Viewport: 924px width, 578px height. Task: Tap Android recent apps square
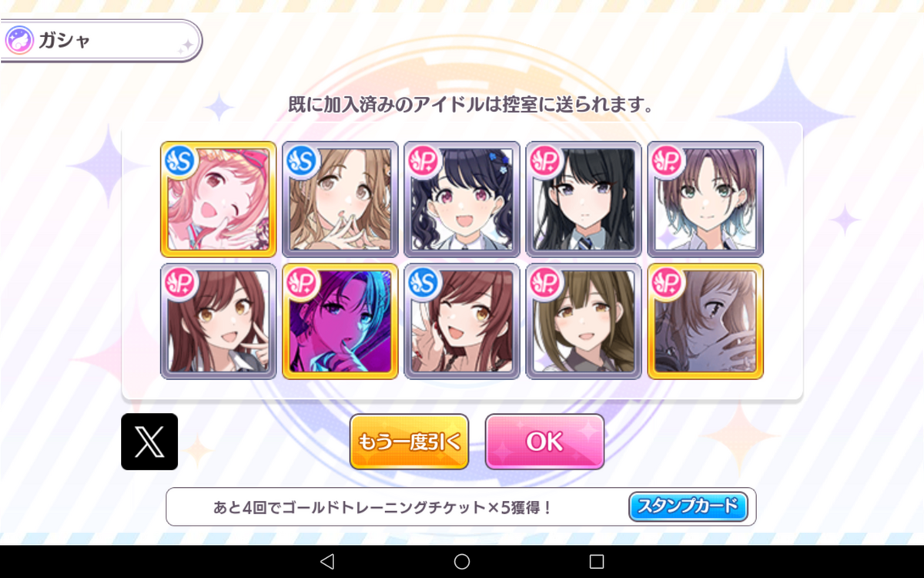click(597, 561)
